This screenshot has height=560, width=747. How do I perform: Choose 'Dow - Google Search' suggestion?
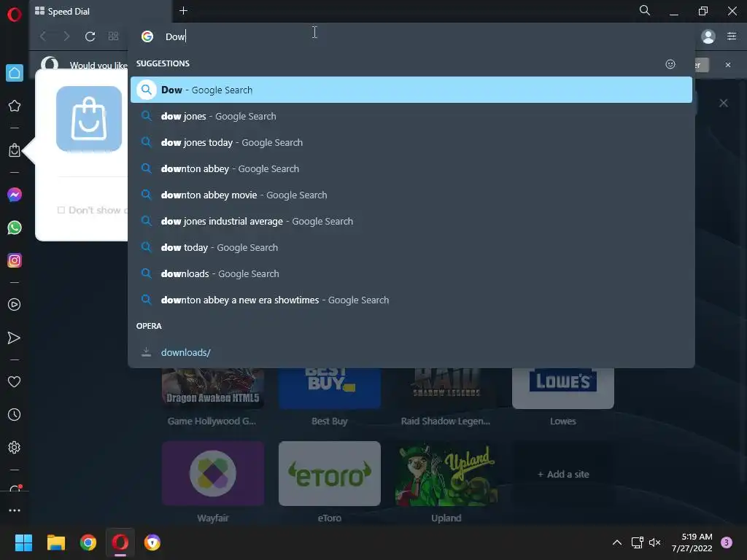411,90
